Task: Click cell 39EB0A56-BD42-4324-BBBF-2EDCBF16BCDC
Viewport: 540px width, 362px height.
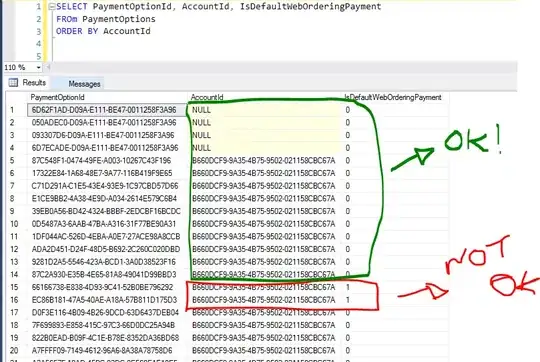Action: pyautogui.click(x=107, y=211)
